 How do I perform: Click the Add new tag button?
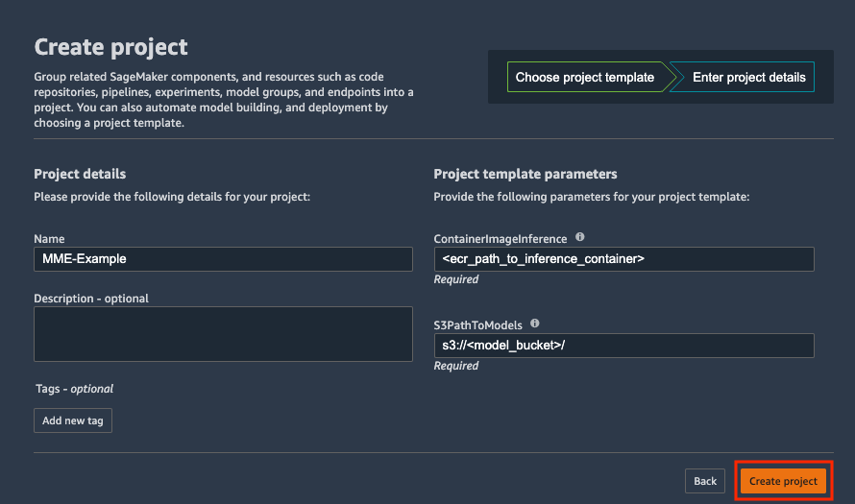[x=73, y=420]
